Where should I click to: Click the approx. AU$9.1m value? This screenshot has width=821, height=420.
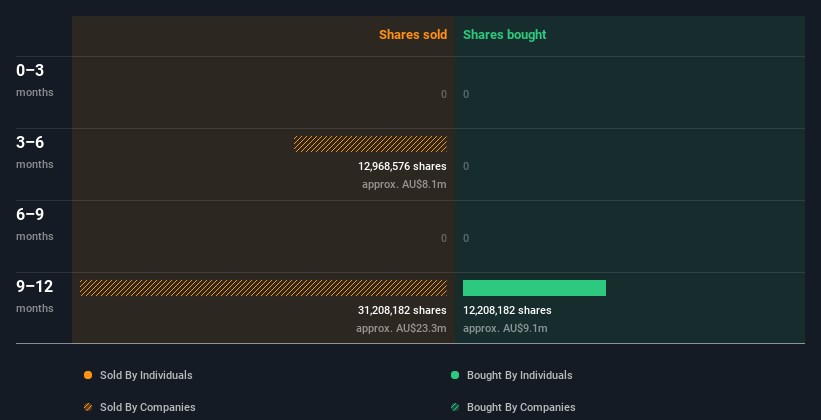click(x=505, y=329)
